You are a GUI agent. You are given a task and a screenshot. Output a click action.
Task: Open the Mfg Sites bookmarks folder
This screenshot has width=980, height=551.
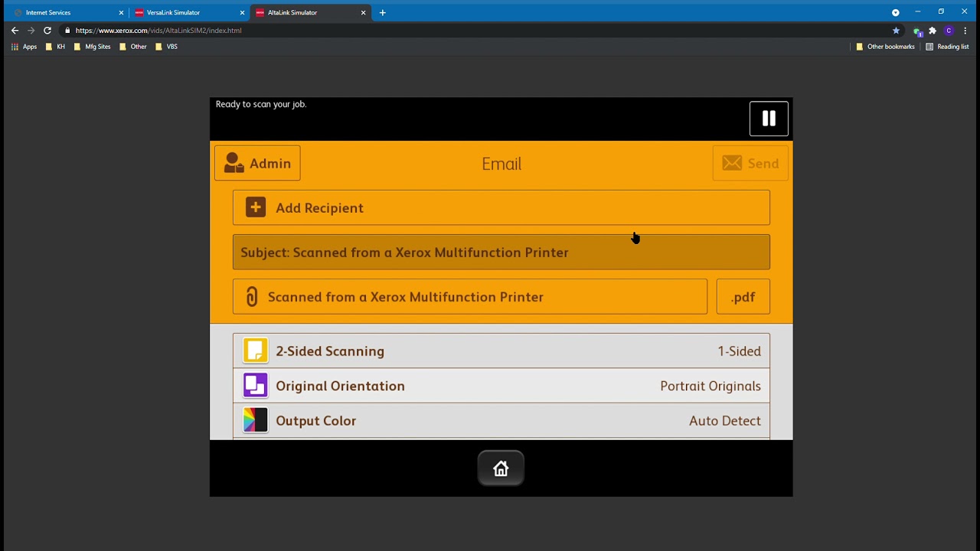pyautogui.click(x=92, y=47)
